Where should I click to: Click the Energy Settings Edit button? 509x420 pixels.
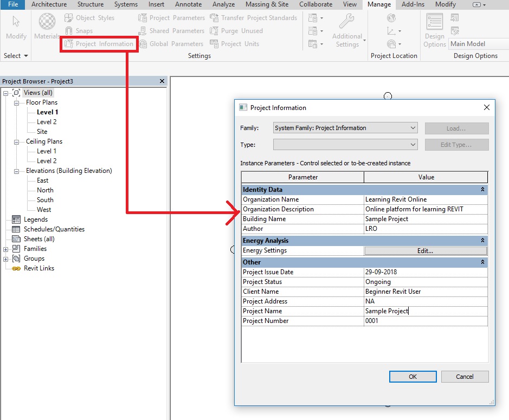click(426, 251)
